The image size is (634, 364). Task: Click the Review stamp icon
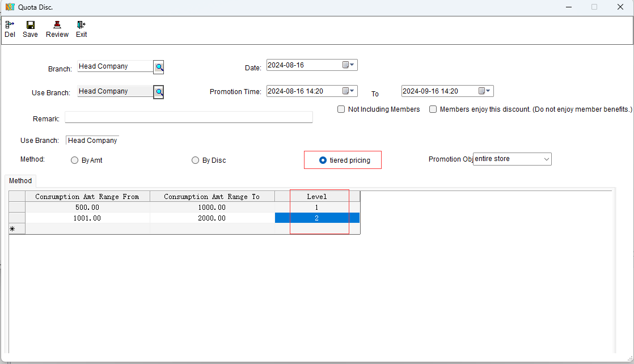(57, 25)
